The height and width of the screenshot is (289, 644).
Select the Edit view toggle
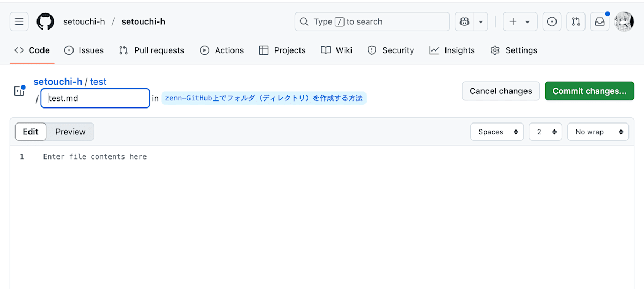point(31,132)
